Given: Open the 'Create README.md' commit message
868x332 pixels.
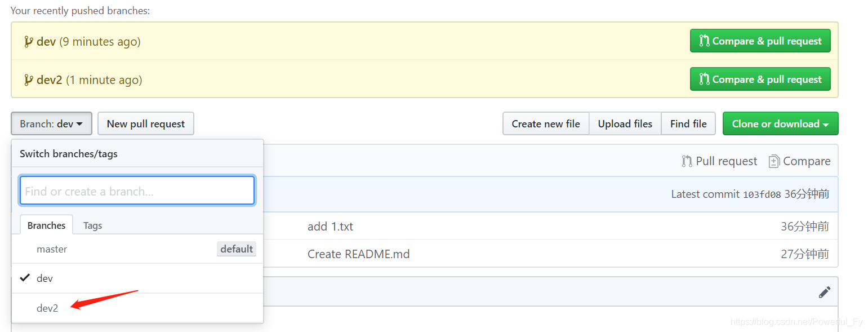Looking at the screenshot, I should (358, 254).
